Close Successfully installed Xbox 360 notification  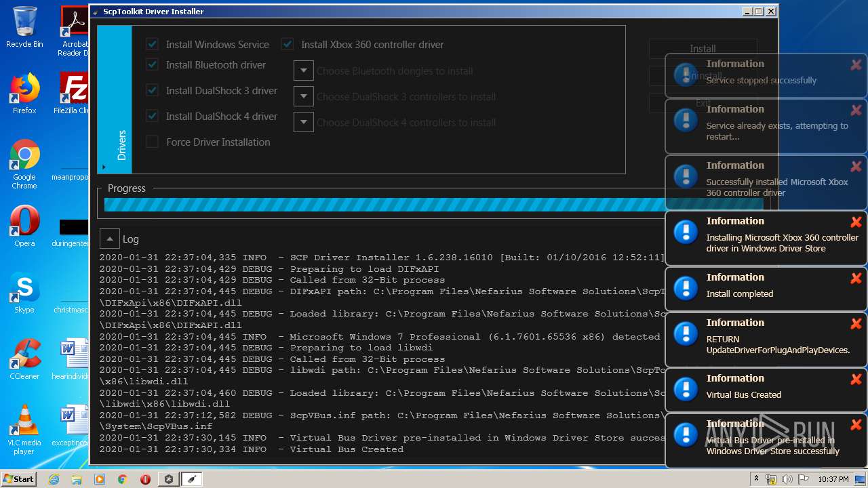coord(856,167)
